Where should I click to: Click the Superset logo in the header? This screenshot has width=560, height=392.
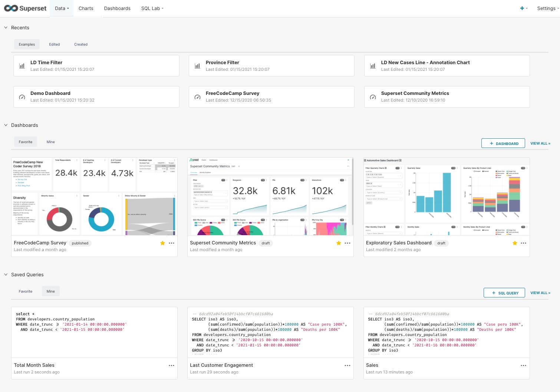(x=25, y=8)
